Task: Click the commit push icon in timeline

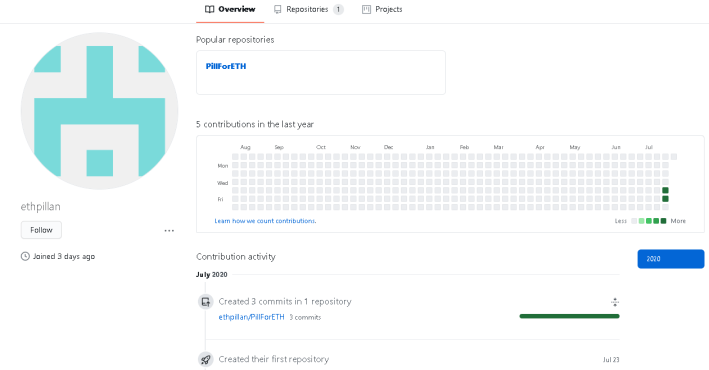Action: 206,302
